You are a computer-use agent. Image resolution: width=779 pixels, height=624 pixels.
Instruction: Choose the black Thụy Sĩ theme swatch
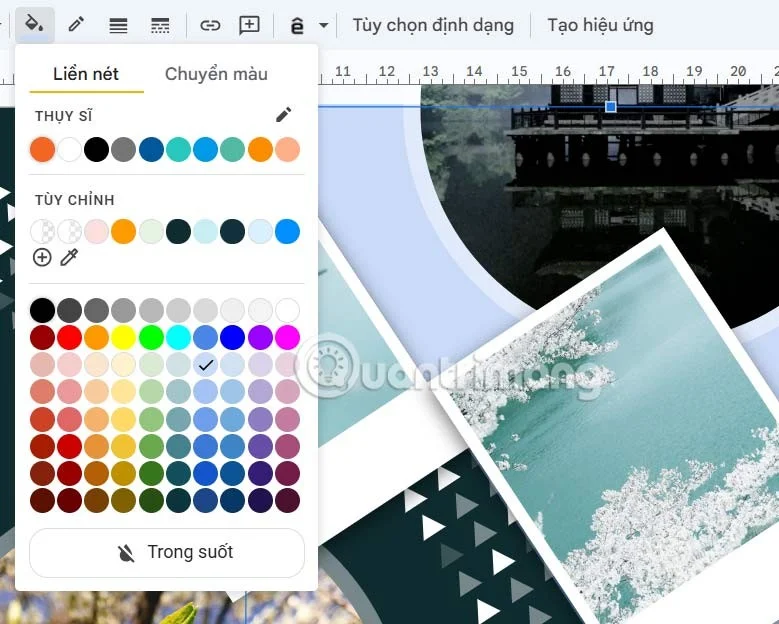[96, 150]
